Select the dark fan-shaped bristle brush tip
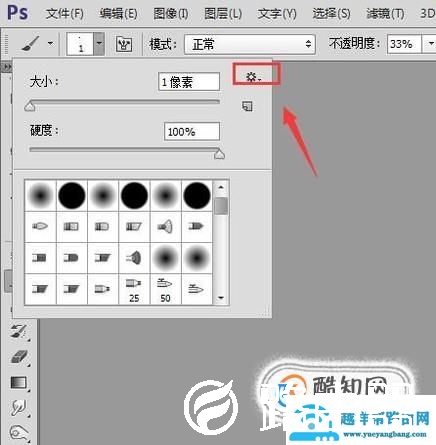The image size is (436, 445). click(x=134, y=258)
